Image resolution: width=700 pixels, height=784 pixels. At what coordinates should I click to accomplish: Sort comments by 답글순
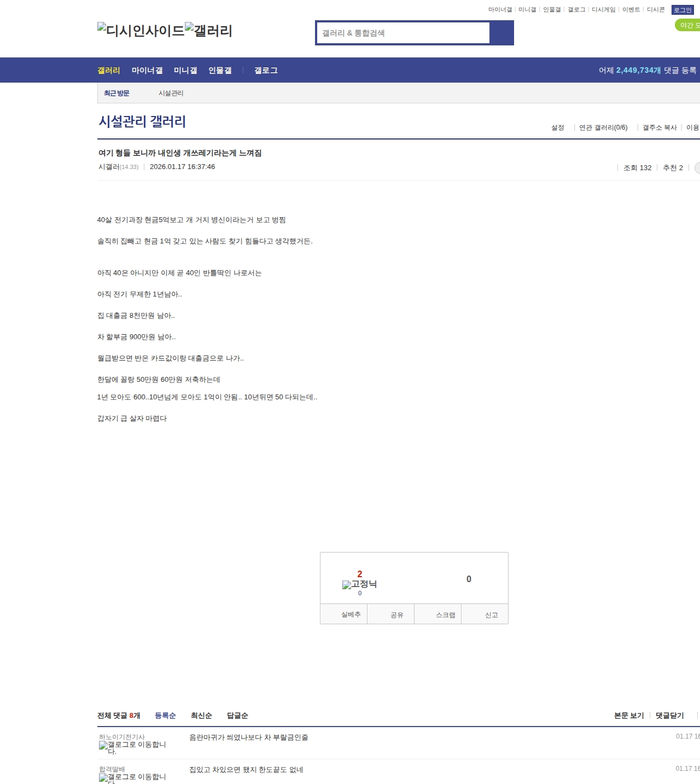(x=237, y=715)
